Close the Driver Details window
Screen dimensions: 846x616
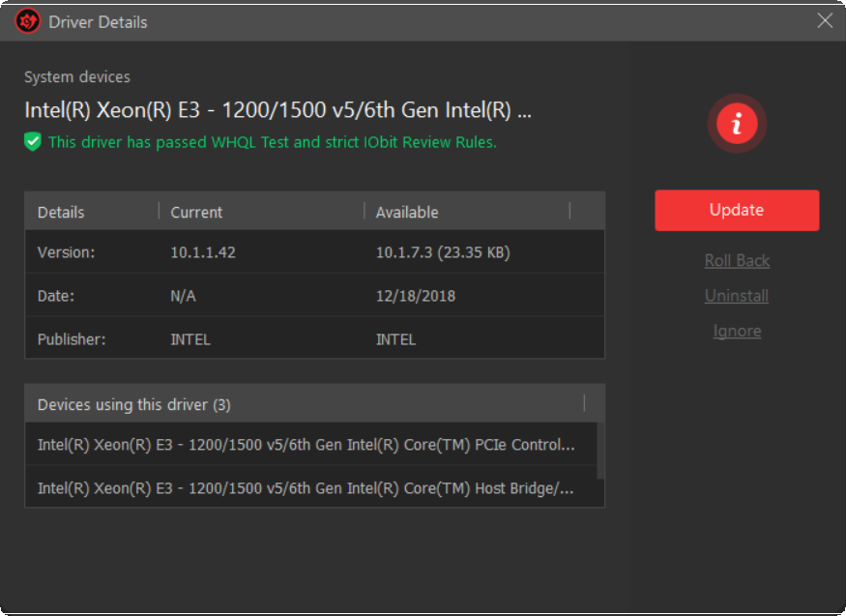pos(825,20)
